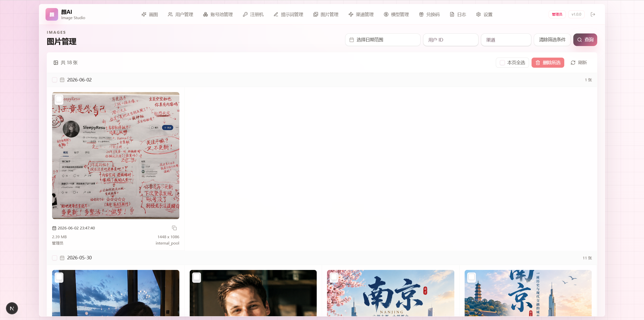Check the 南京 NANJING cherry blossom poster checkbox
Image resolution: width=644 pixels, height=320 pixels.
[x=334, y=277]
